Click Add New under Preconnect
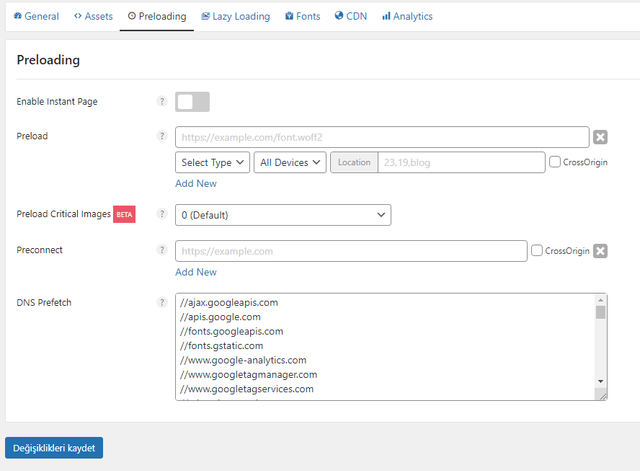 (x=196, y=272)
